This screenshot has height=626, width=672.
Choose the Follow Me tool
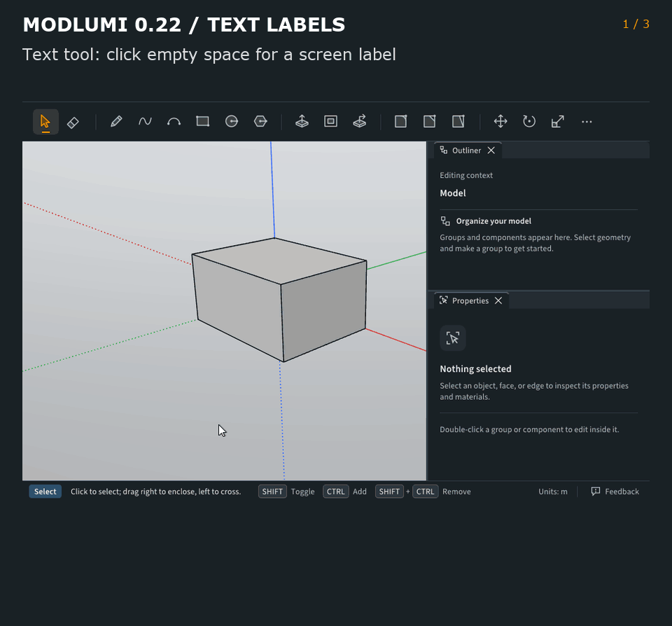[360, 122]
